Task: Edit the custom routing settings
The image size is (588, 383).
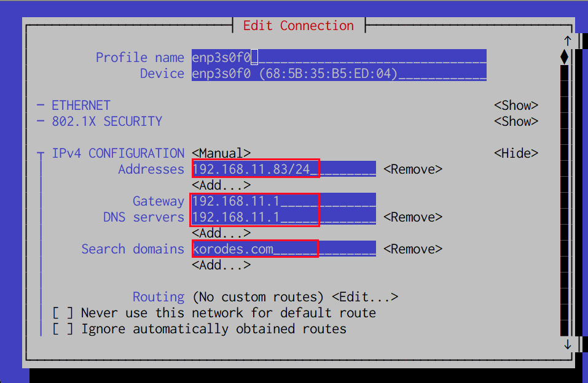Action: tap(365, 297)
